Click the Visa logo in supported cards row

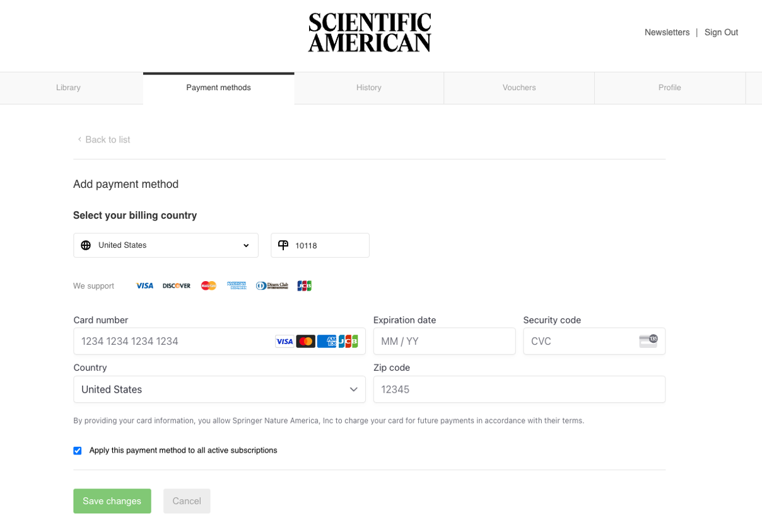(144, 286)
